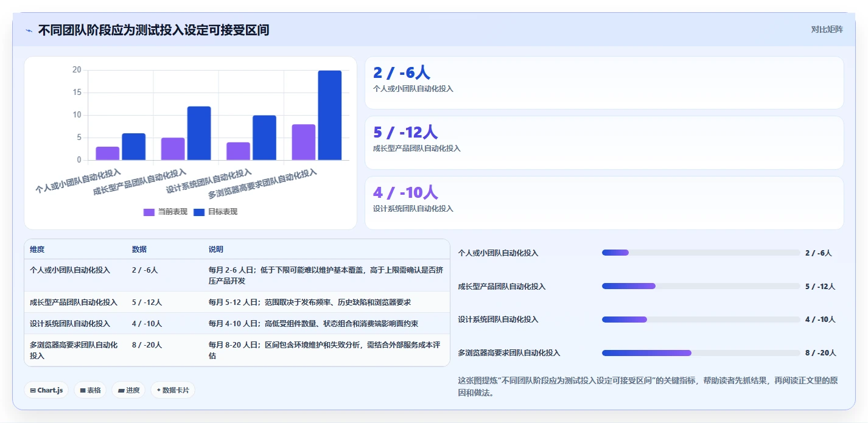
Task: Click the 设计系统团队自动化投入 progress bar
Action: (x=701, y=319)
